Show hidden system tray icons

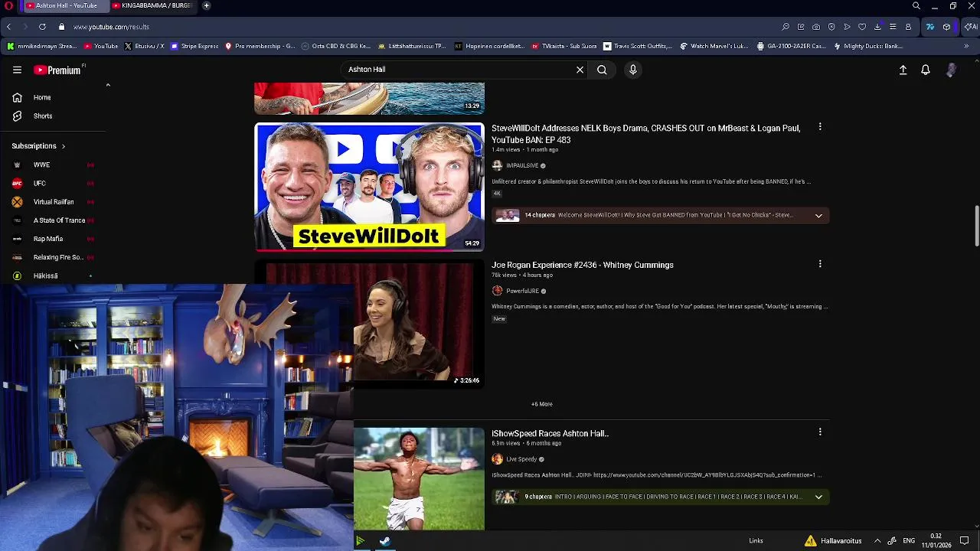click(x=877, y=541)
